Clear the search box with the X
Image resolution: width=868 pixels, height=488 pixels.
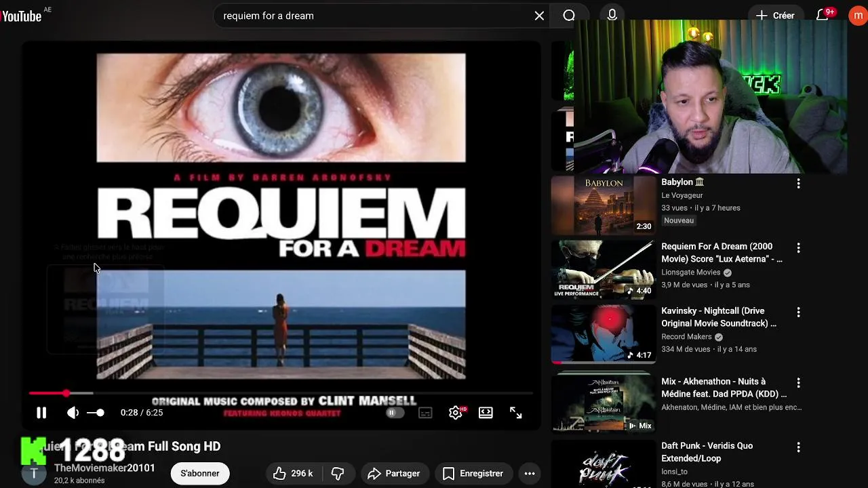(x=539, y=16)
